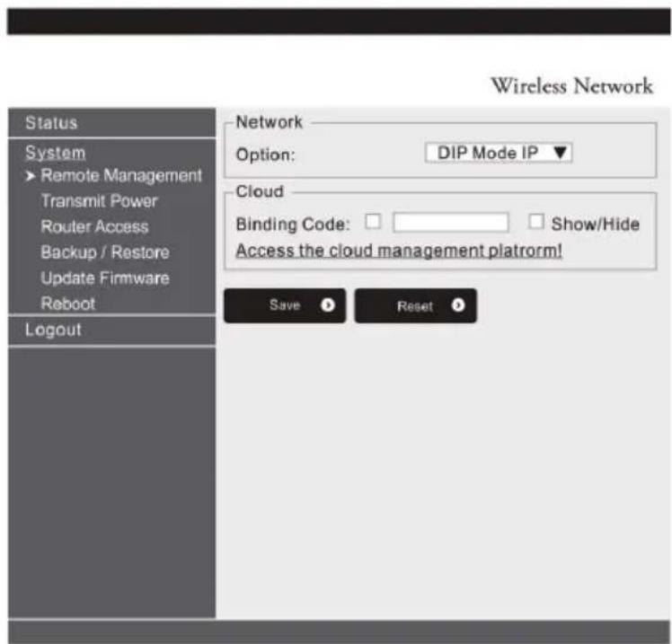Screen dimensions: 672x644
Task: Go to Router Access settings
Action: (94, 226)
